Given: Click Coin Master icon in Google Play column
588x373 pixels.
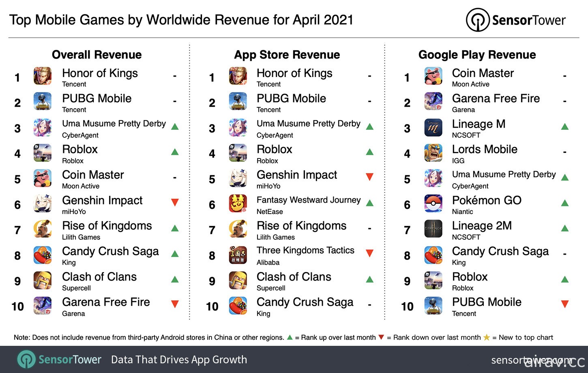Looking at the screenshot, I should 433,76.
